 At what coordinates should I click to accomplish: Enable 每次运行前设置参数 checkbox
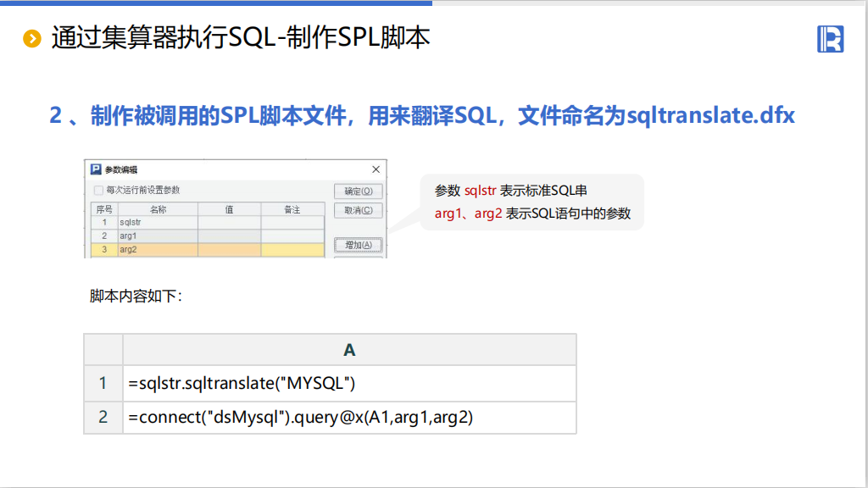tap(98, 191)
